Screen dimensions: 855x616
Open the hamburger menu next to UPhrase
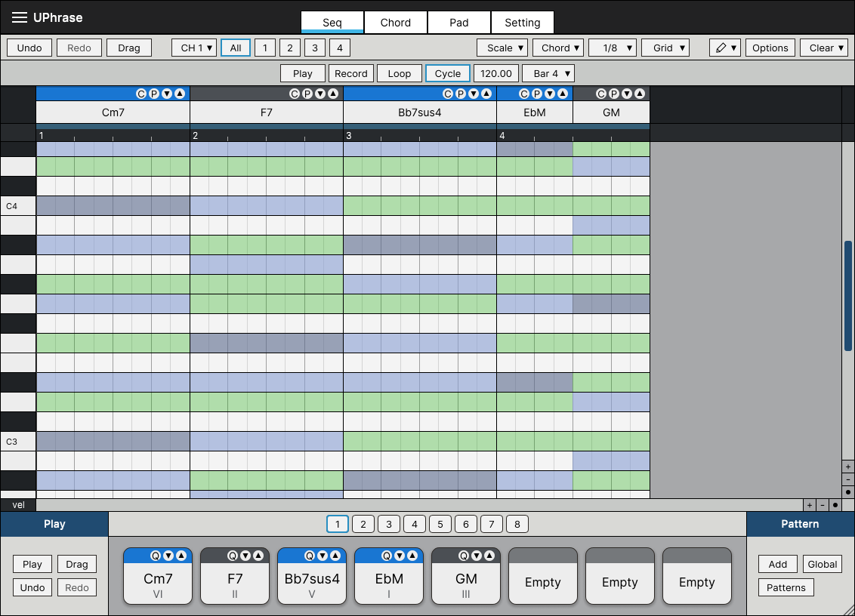20,17
